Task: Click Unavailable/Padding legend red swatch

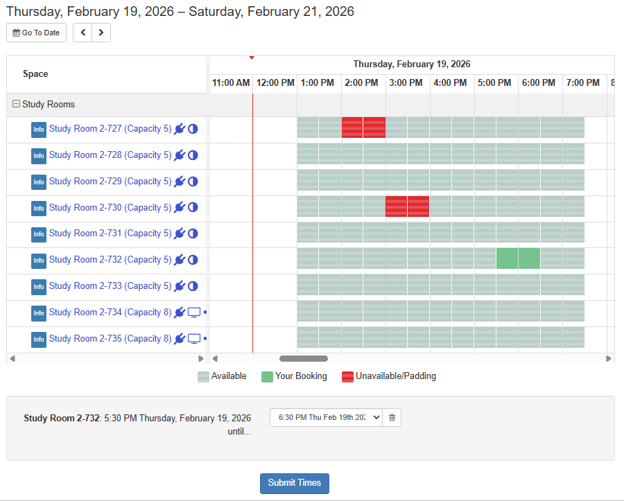Action: 347,377
